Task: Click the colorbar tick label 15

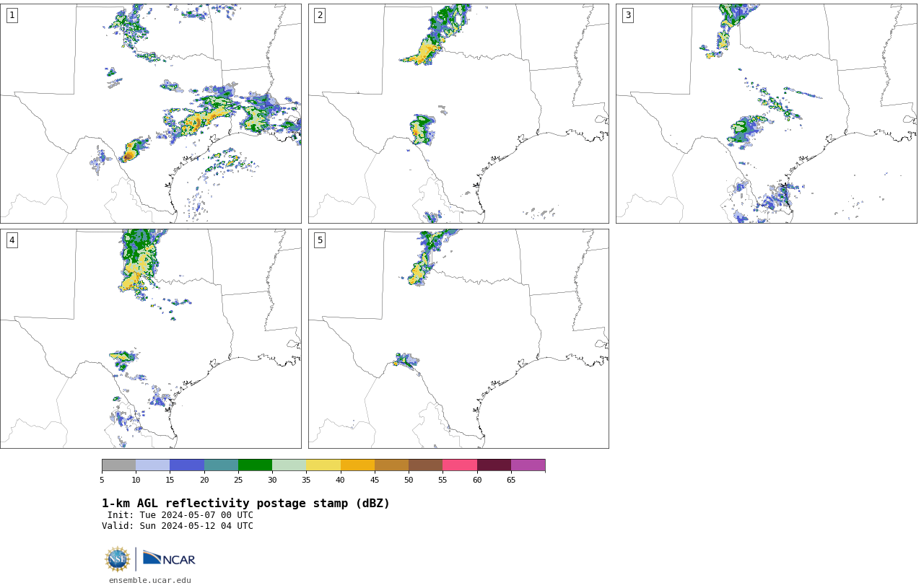Action: coord(170,480)
